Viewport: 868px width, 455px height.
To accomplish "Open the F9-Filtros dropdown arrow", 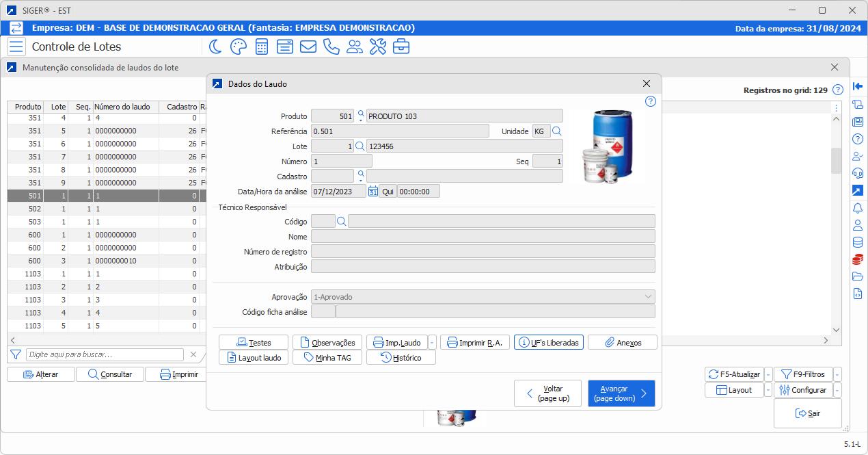I will (838, 374).
